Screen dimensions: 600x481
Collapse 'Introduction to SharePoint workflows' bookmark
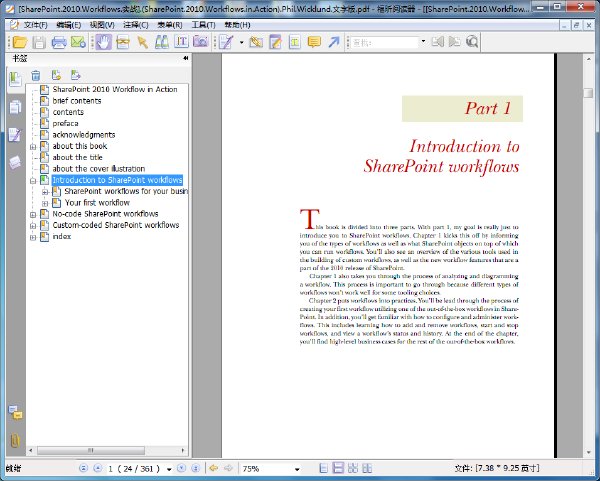[33, 181]
